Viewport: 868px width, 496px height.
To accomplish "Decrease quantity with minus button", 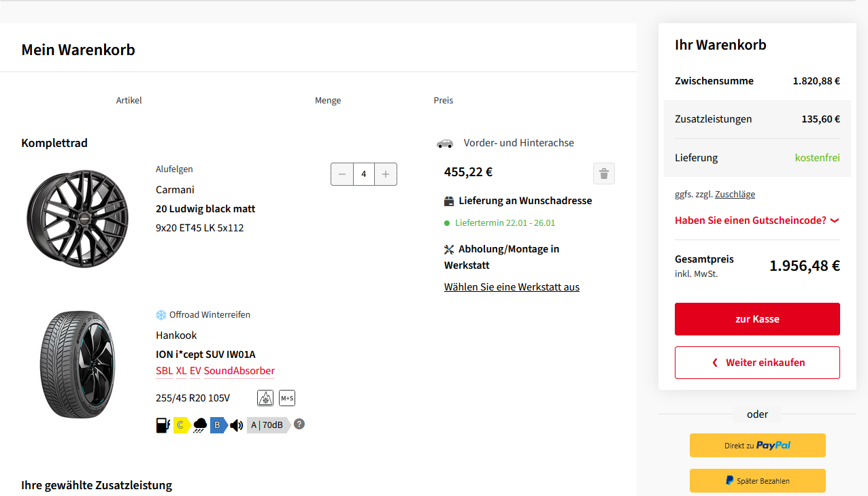I will [342, 174].
